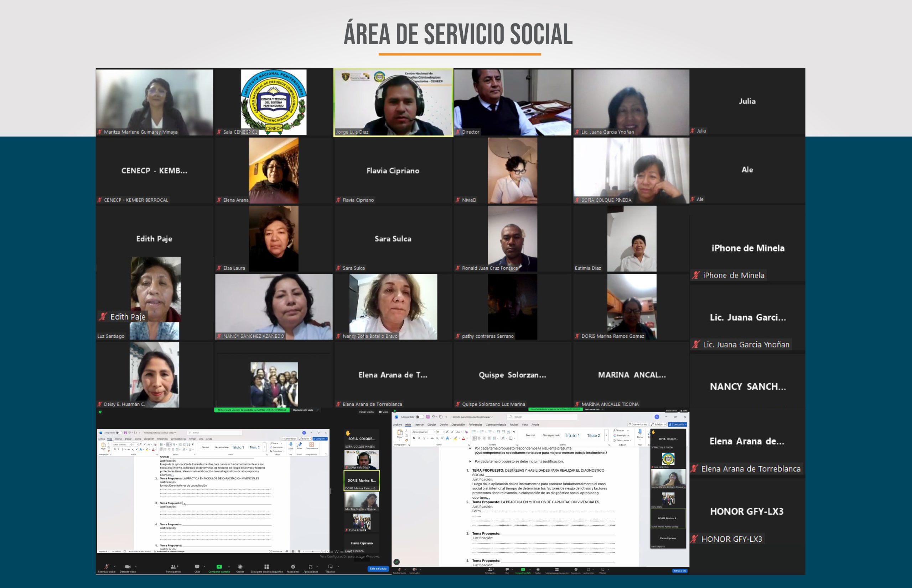Screen dimensions: 912x588
Task: Open Participantes panel in left Zoom toolbar
Action: pyautogui.click(x=173, y=567)
